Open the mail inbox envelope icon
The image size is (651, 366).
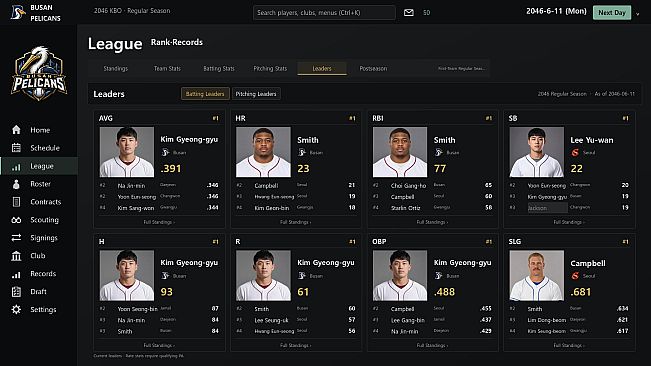point(409,12)
